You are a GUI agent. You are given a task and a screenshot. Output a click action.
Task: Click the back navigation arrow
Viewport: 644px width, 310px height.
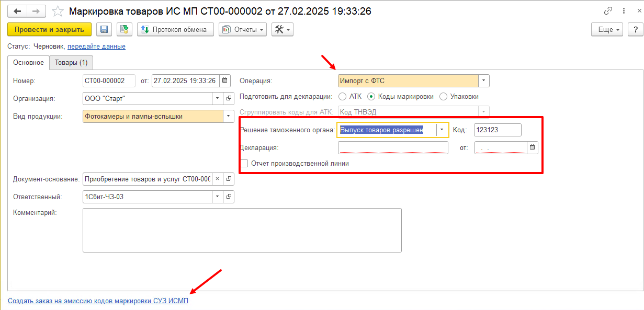pyautogui.click(x=17, y=11)
